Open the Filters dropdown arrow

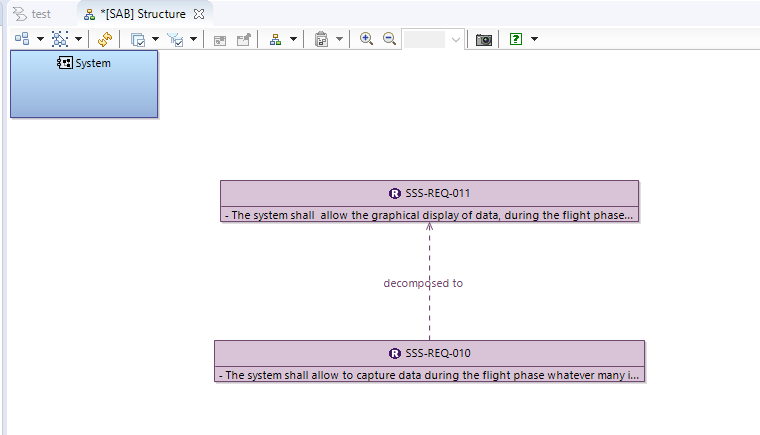point(193,39)
